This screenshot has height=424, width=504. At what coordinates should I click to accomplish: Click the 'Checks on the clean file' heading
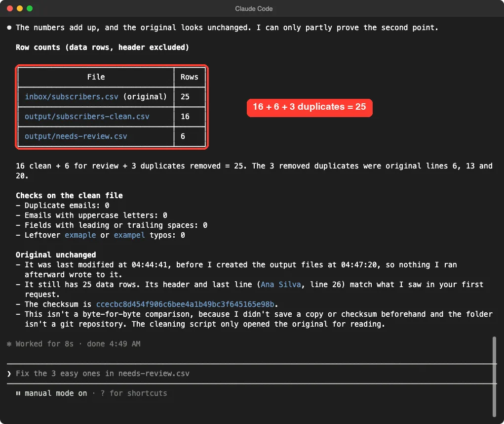(x=69, y=195)
